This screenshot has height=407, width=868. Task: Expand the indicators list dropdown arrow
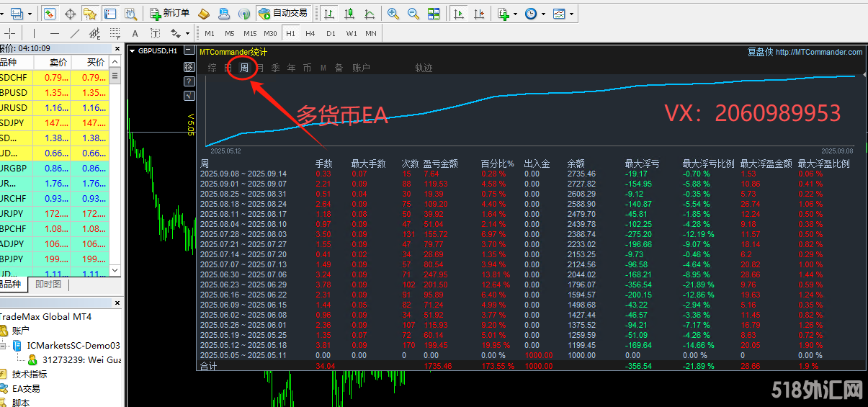point(514,13)
